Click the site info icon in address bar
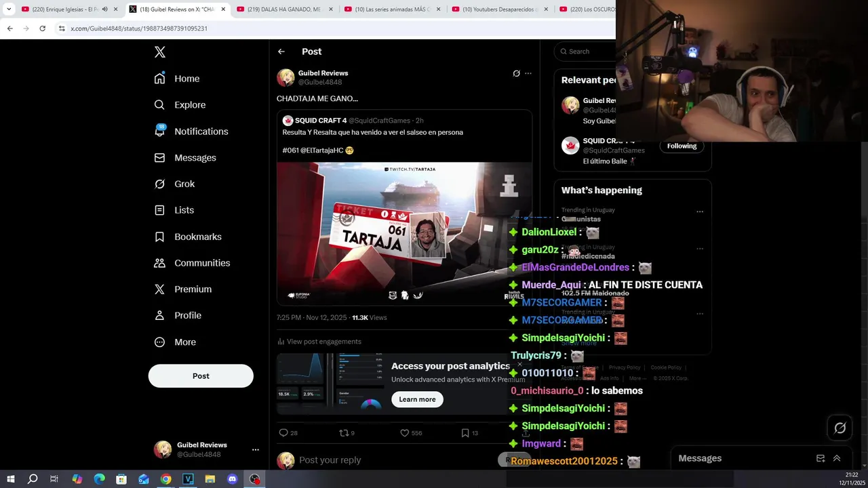Screen dimensions: 868x488 (x=61, y=28)
